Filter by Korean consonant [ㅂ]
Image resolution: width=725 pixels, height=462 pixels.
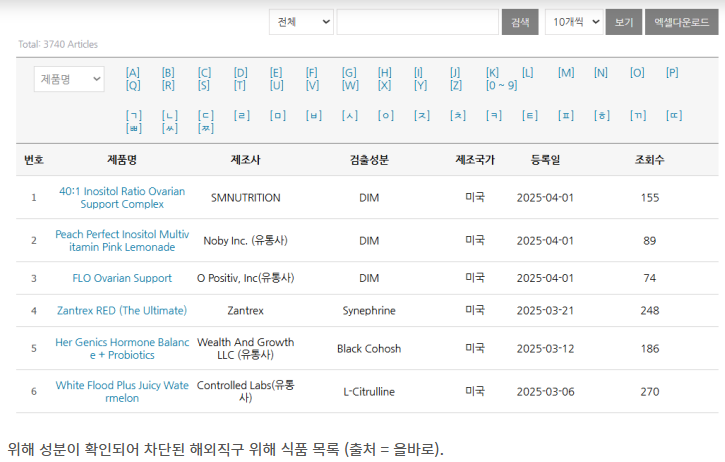point(314,115)
